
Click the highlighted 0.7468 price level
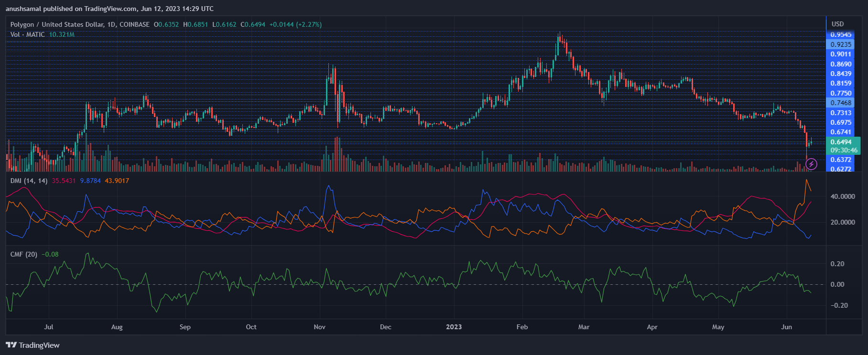(x=841, y=103)
